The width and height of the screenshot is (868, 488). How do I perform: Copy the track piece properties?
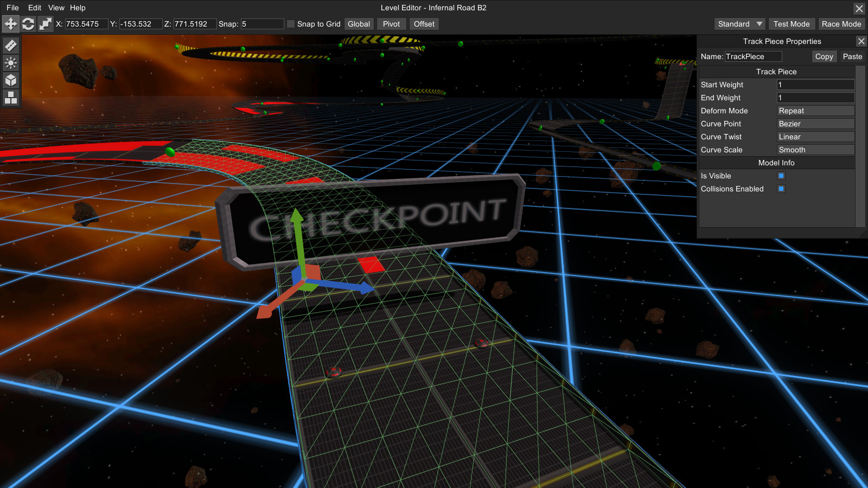coord(824,56)
